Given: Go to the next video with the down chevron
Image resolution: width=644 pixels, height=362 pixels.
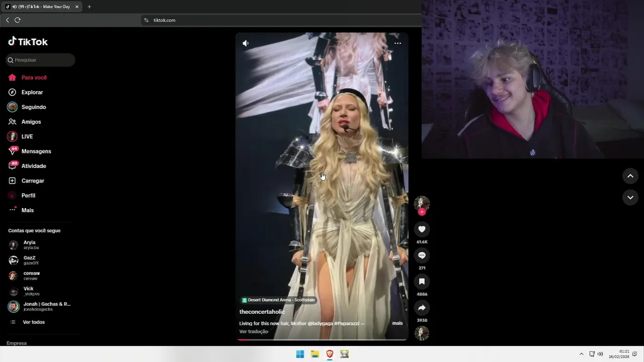Looking at the screenshot, I should pos(630,198).
